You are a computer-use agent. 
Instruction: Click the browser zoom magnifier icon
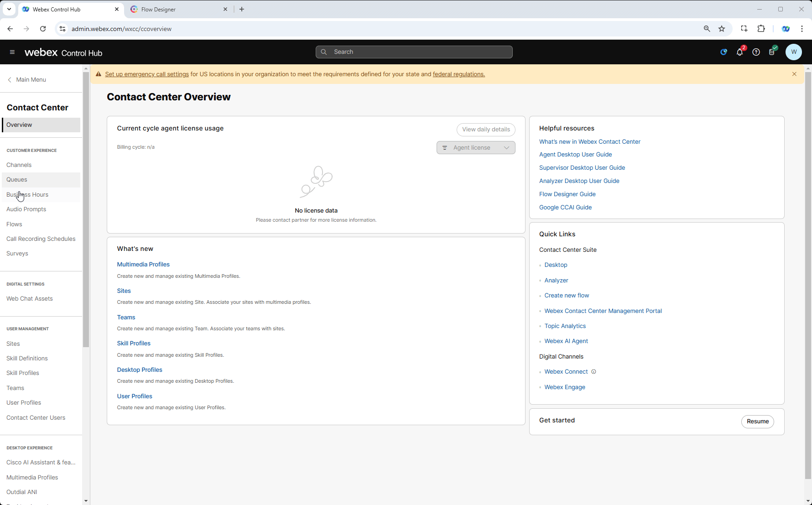(x=707, y=29)
